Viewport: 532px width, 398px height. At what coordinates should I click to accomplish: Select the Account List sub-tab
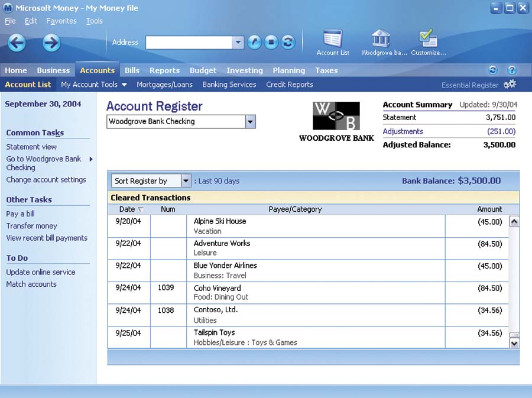click(28, 85)
